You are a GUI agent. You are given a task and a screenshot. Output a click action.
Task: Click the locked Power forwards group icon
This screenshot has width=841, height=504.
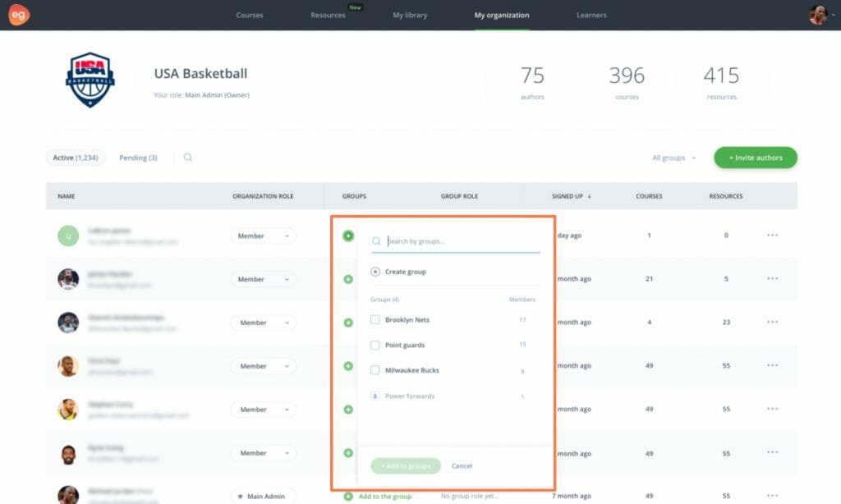click(375, 396)
